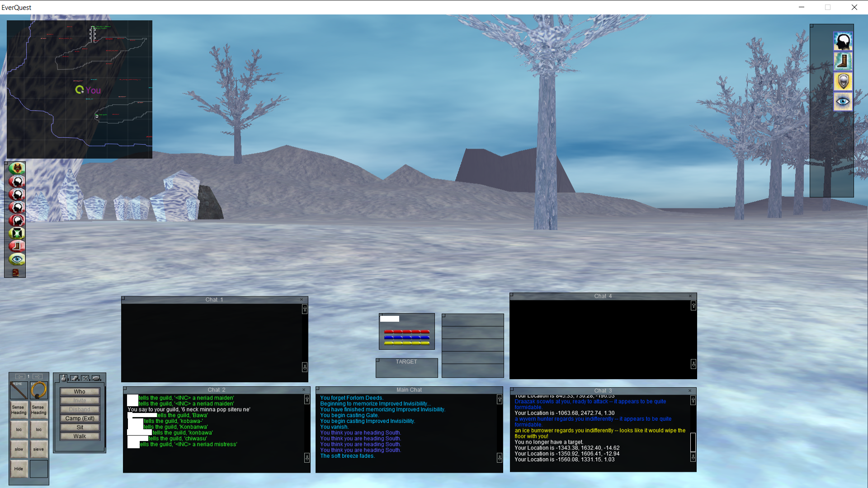The image size is (868, 488).
Task: Open the spellbook icon below spell gems
Action: point(15,272)
